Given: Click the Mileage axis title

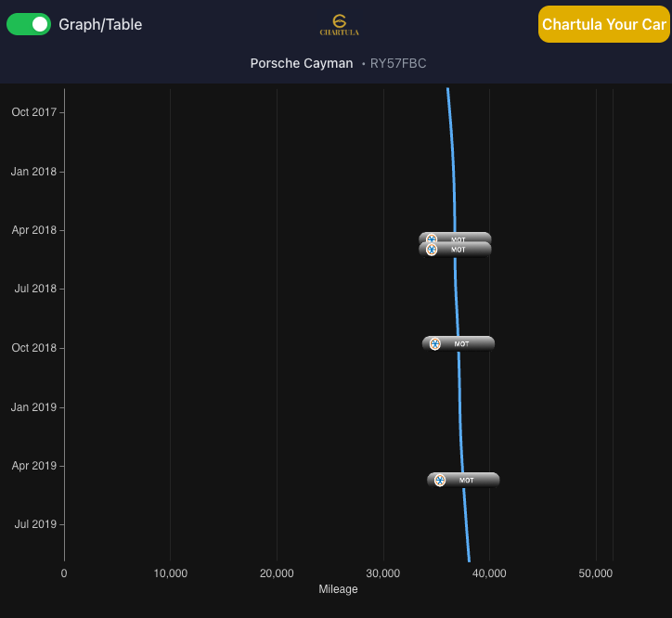Looking at the screenshot, I should coord(338,589).
